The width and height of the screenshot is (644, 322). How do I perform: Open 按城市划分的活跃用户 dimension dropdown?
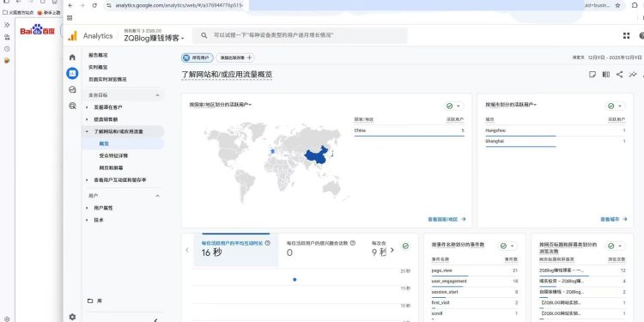click(511, 105)
